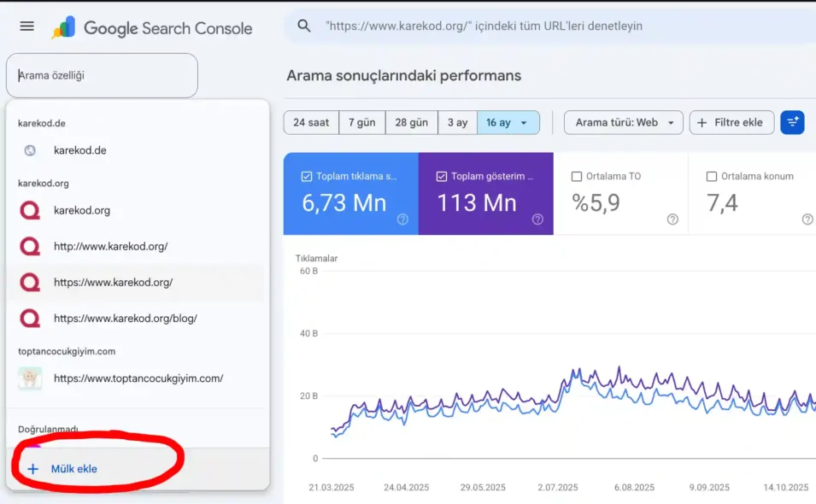Click the 6,73 Mn clicks value
Image resolution: width=816 pixels, height=504 pixels.
coord(344,202)
